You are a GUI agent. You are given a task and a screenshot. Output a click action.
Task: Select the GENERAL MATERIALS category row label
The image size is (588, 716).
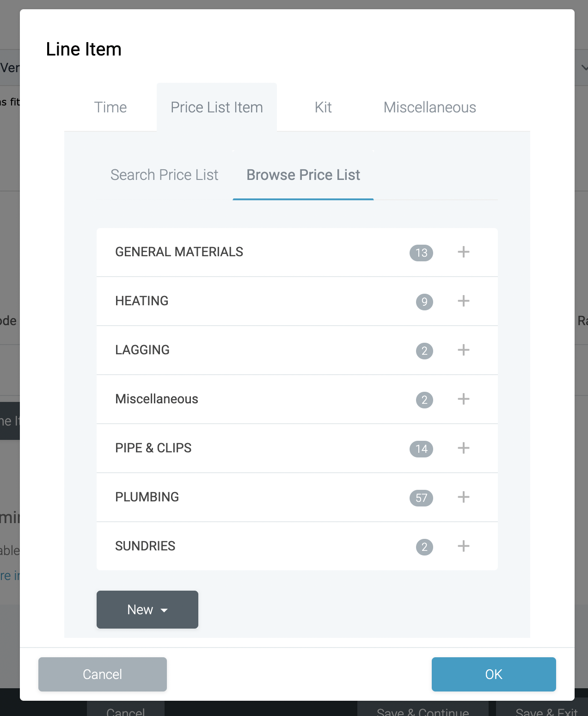point(179,252)
